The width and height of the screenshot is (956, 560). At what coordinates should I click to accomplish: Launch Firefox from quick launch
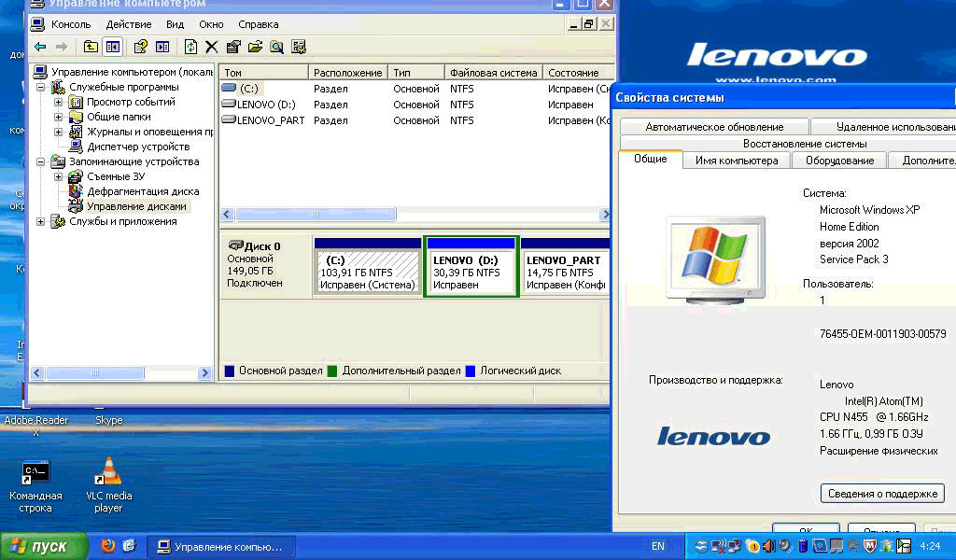[108, 545]
